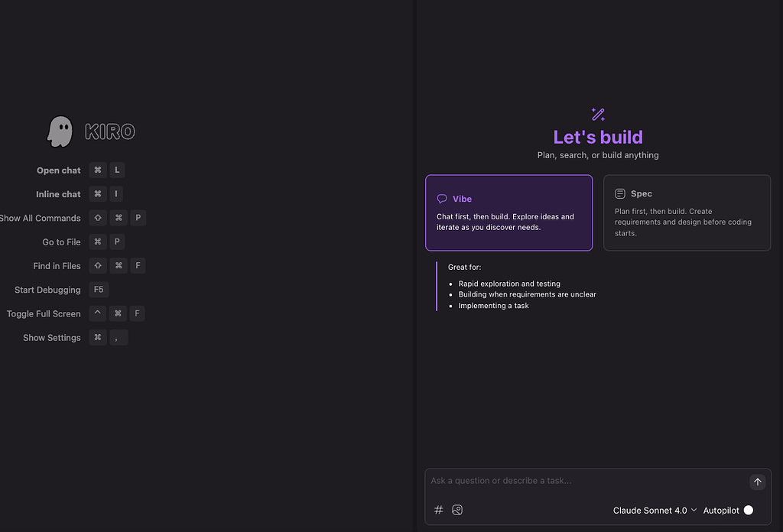The image size is (783, 532).
Task: Click the Inline chat shortcut label
Action: coord(58,194)
